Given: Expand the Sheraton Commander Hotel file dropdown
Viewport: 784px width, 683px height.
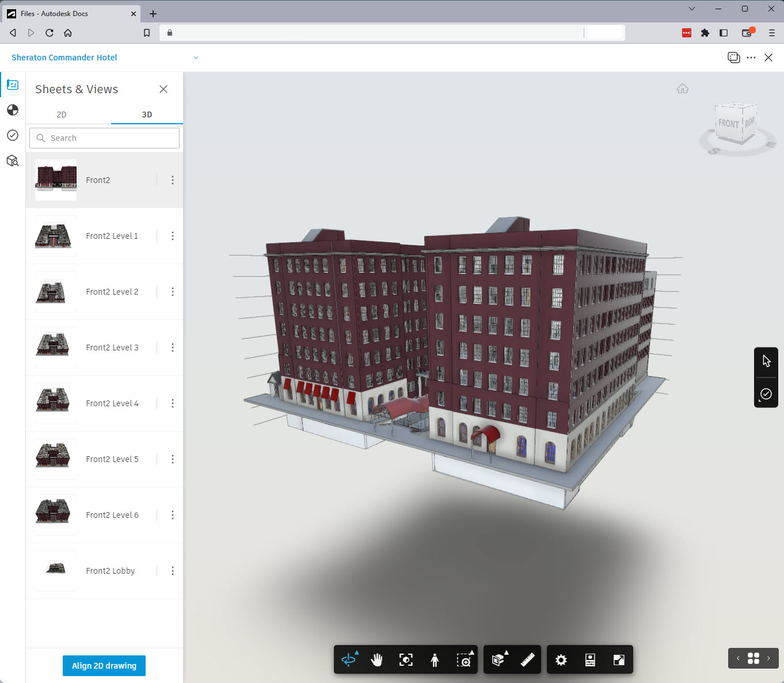Looking at the screenshot, I should [x=196, y=58].
